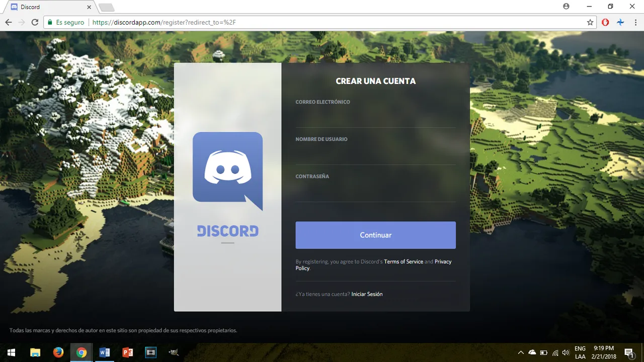This screenshot has width=644, height=362.
Task: Reload the Discord register page
Action: pos(35,22)
